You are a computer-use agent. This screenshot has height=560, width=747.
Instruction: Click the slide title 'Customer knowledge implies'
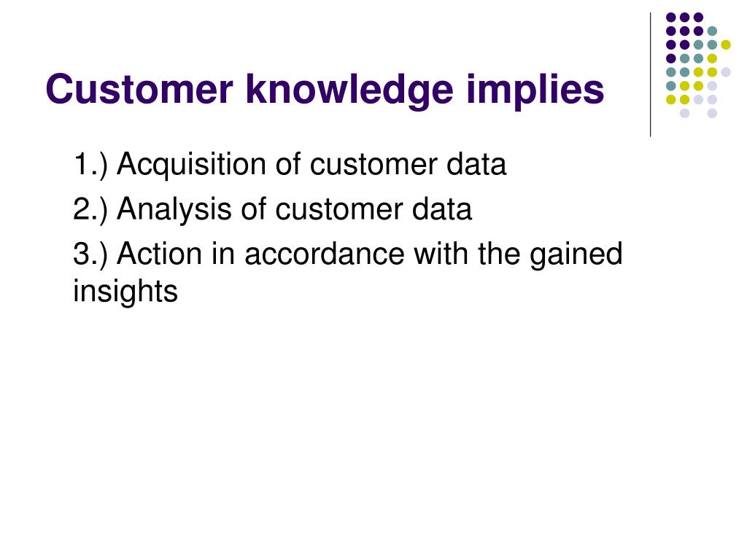point(325,90)
